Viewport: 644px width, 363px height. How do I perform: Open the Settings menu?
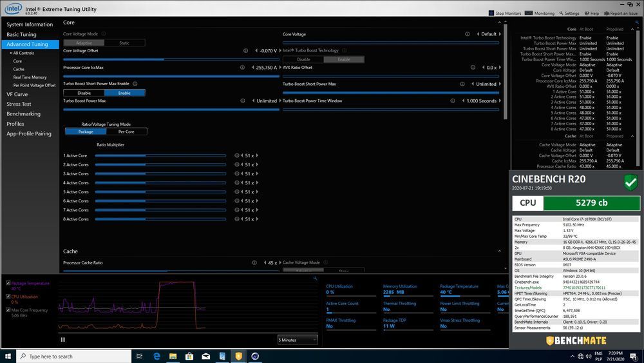click(x=569, y=13)
